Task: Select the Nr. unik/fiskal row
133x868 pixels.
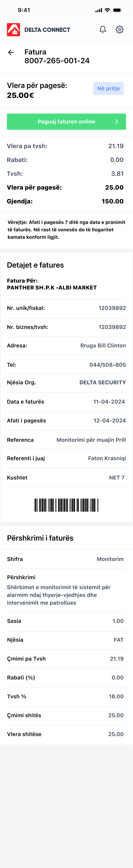Action: (x=66, y=308)
